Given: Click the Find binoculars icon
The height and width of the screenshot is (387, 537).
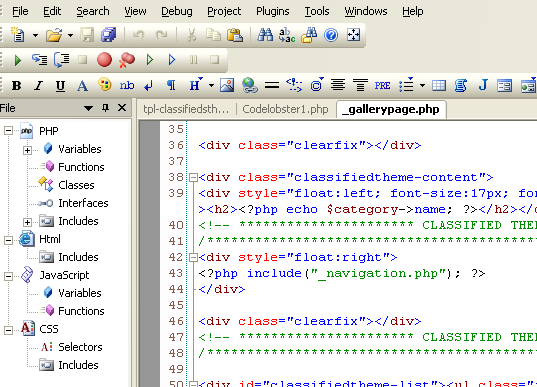Looking at the screenshot, I should [265, 35].
